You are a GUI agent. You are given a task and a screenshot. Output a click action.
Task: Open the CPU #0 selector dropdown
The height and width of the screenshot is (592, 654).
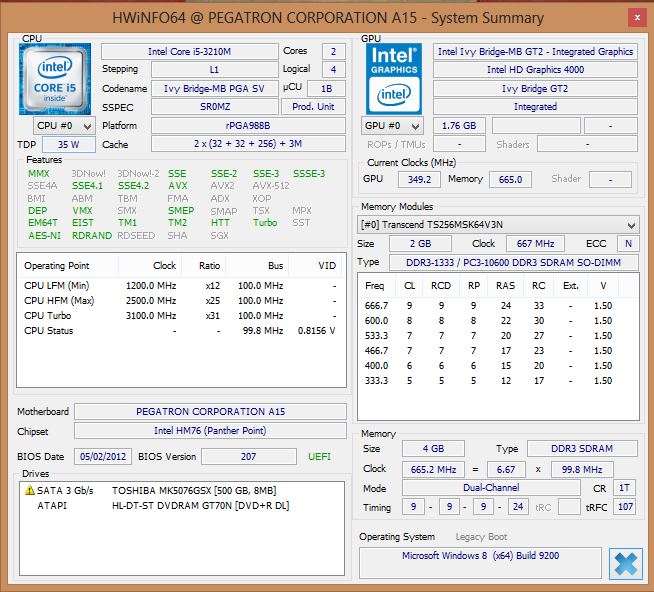point(64,126)
